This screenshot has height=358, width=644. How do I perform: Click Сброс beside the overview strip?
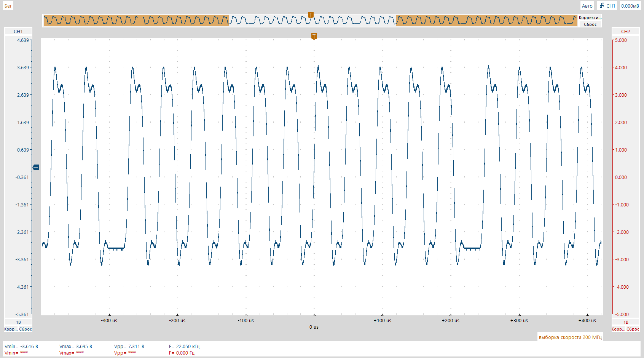pos(590,24)
